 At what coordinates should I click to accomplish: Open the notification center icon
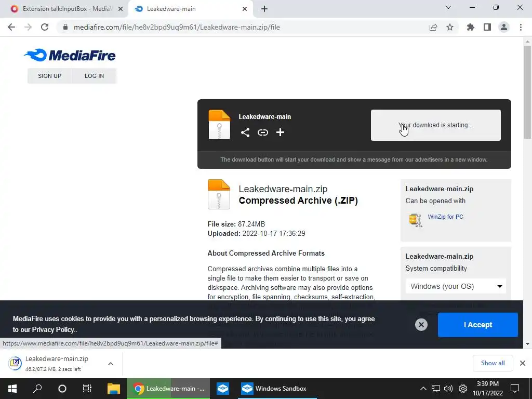click(x=515, y=389)
